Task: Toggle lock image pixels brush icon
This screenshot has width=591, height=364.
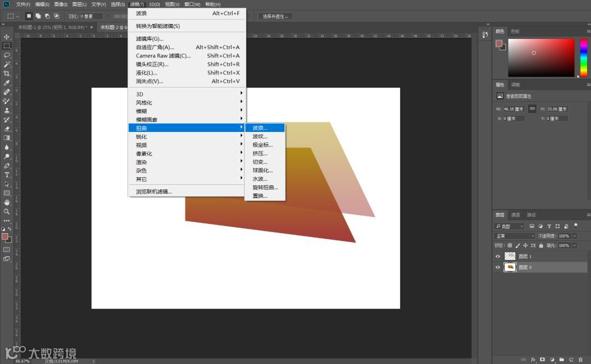Action: point(518,245)
